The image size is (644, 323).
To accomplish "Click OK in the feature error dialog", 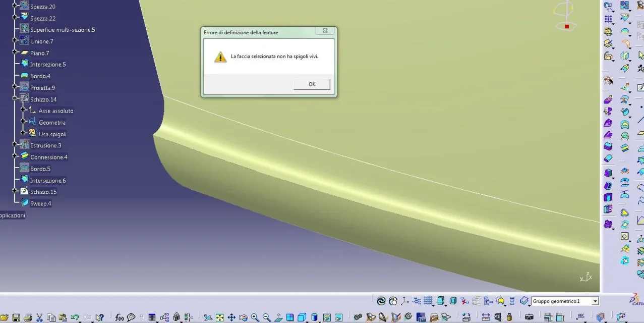I will (312, 84).
